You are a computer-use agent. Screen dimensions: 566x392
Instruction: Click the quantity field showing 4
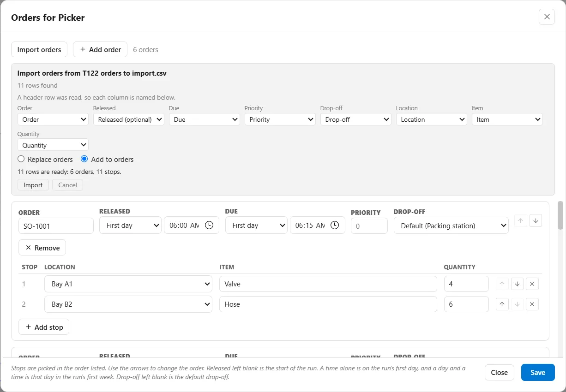coord(466,284)
